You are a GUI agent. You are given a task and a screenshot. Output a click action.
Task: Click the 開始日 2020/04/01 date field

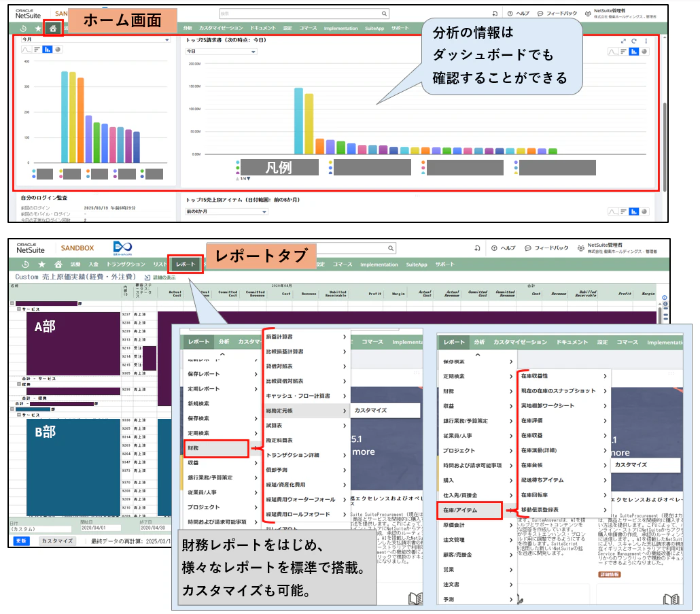coord(102,528)
